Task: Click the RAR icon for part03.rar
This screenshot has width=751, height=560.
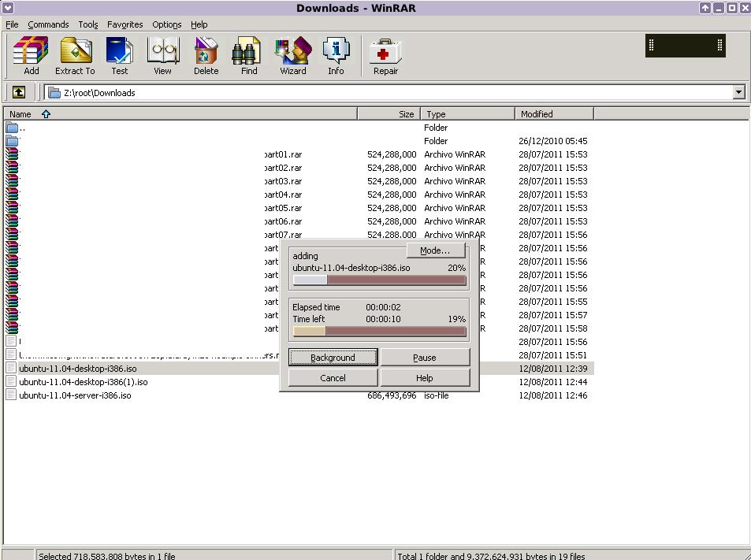Action: tap(12, 181)
